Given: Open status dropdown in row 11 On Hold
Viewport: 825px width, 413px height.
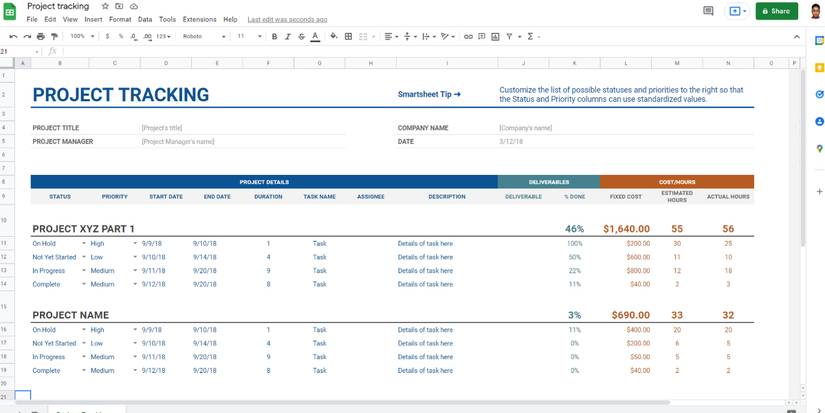Looking at the screenshot, I should [x=84, y=244].
